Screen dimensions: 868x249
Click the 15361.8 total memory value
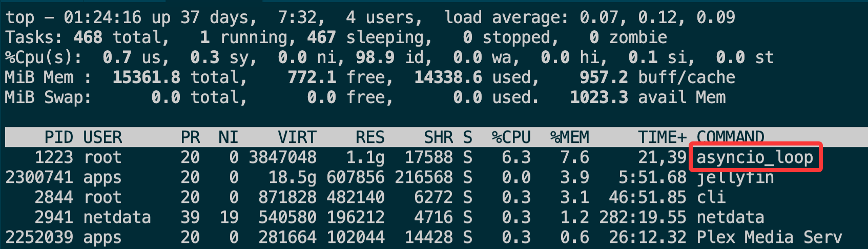(147, 78)
